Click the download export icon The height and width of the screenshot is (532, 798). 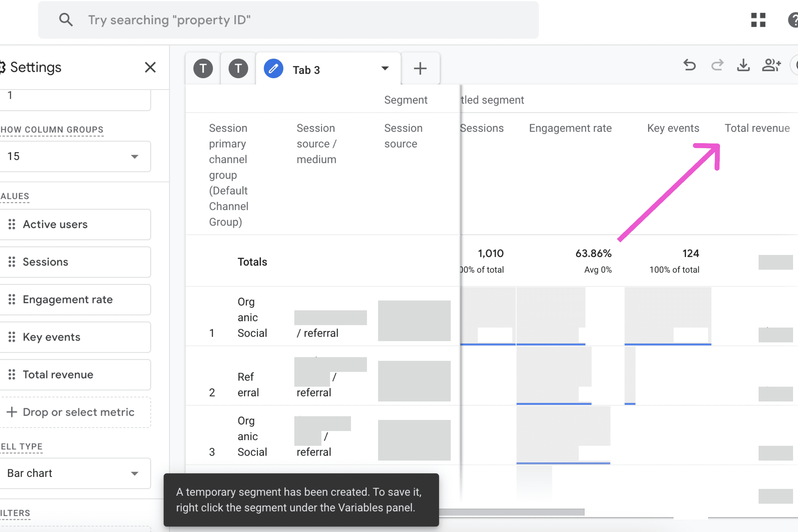[x=743, y=65]
